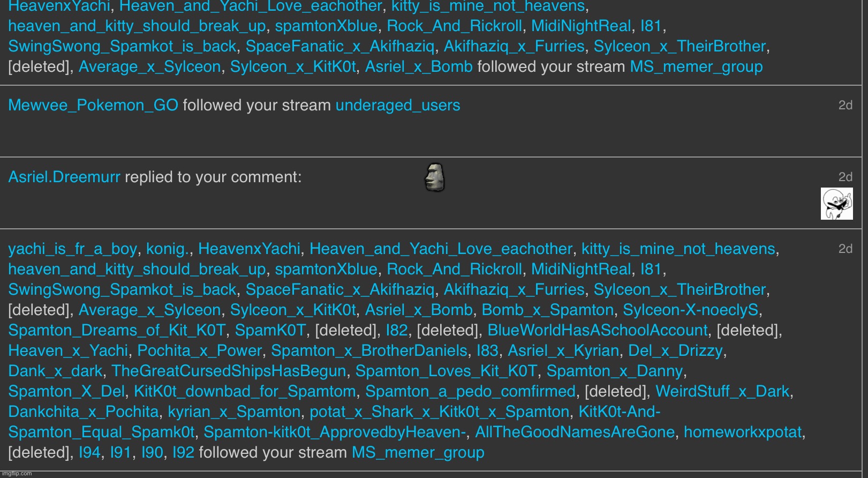Visit BlueWorldHasASchoolAccount profile

(597, 330)
